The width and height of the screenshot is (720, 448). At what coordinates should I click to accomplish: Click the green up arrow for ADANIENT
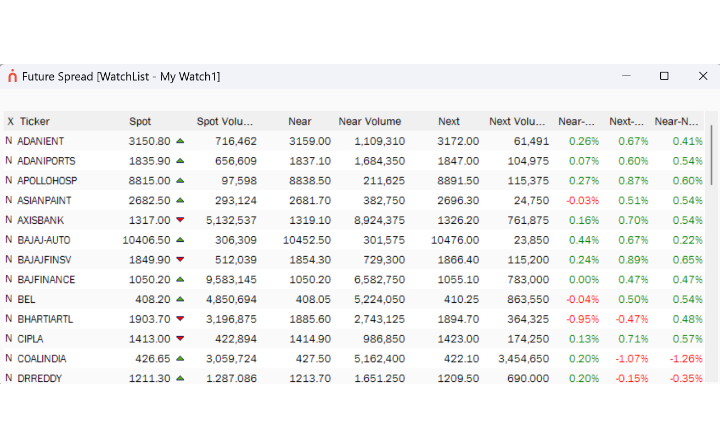coord(180,141)
